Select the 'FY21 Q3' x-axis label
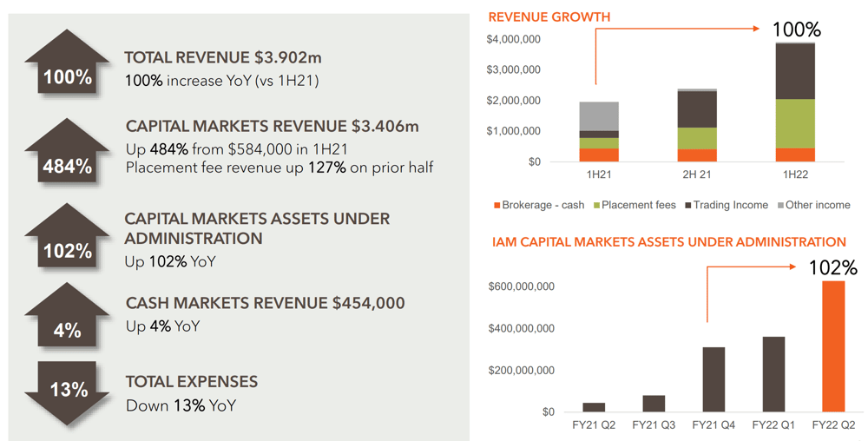 click(654, 425)
